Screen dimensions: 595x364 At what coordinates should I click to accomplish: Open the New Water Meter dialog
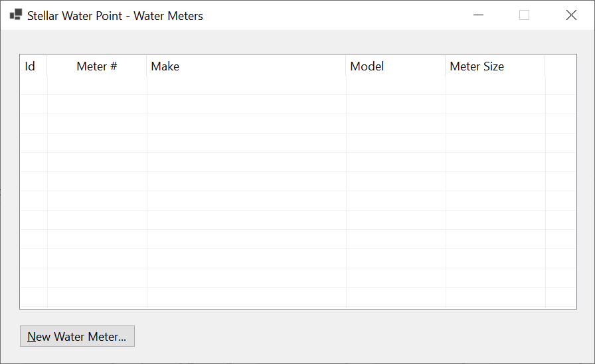77,336
